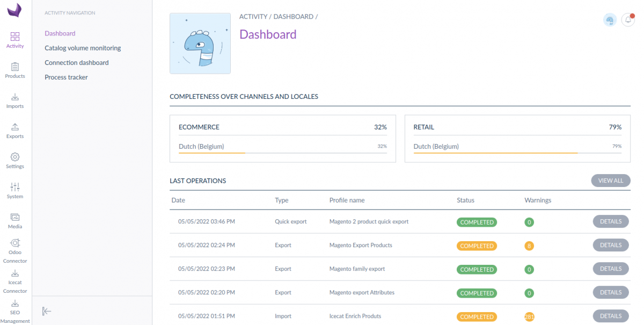
Task: Click the Type column header
Action: pos(282,200)
